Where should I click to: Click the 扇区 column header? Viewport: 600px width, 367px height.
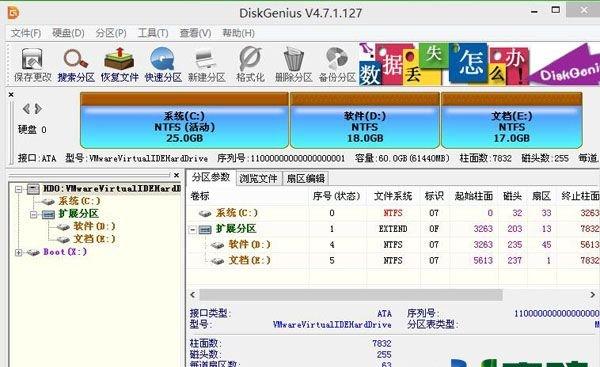[541, 196]
